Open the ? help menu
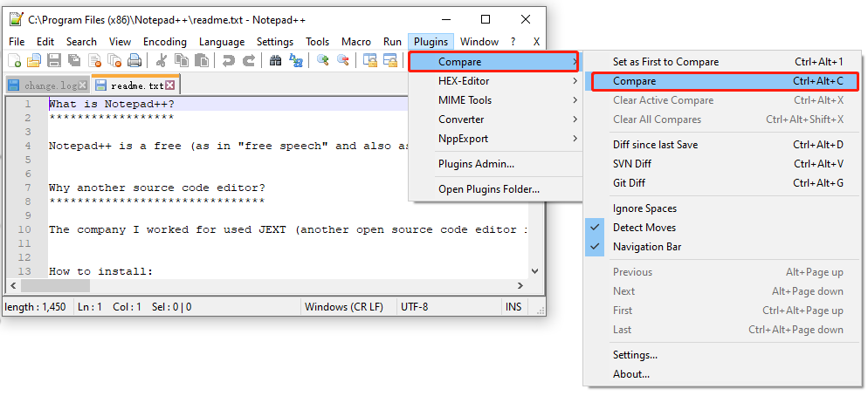Image resolution: width=868 pixels, height=396 pixels. pos(513,42)
